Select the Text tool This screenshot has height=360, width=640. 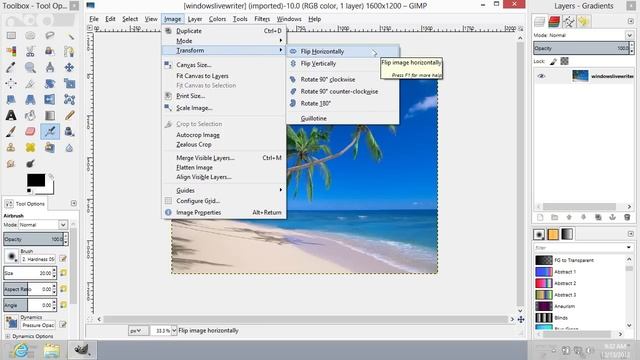pos(11,115)
